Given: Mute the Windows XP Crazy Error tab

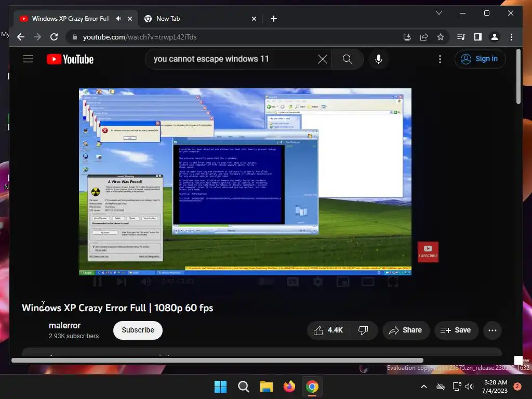Looking at the screenshot, I should point(119,19).
